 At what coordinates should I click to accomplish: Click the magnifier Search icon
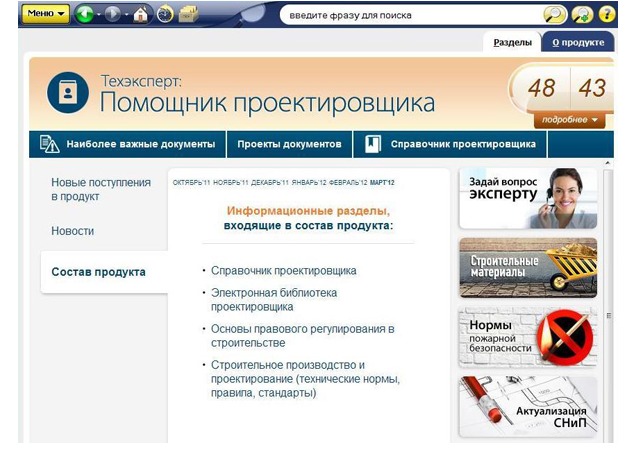tap(554, 14)
